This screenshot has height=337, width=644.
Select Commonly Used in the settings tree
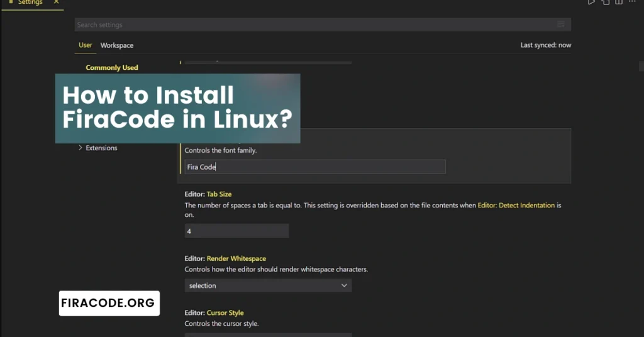coord(112,67)
